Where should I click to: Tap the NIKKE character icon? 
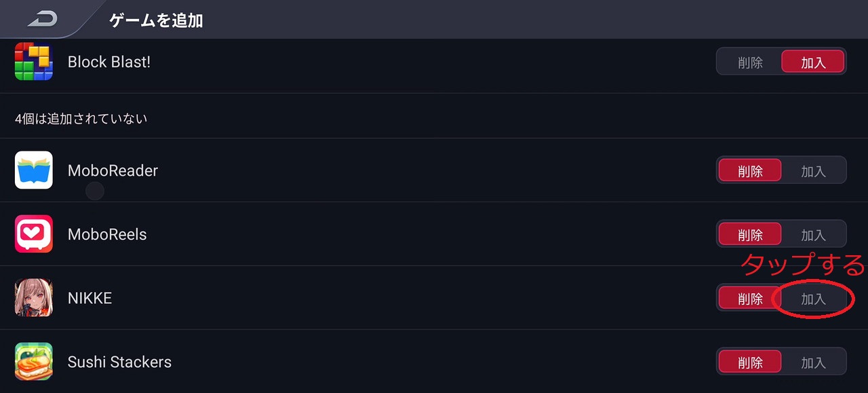coord(34,298)
